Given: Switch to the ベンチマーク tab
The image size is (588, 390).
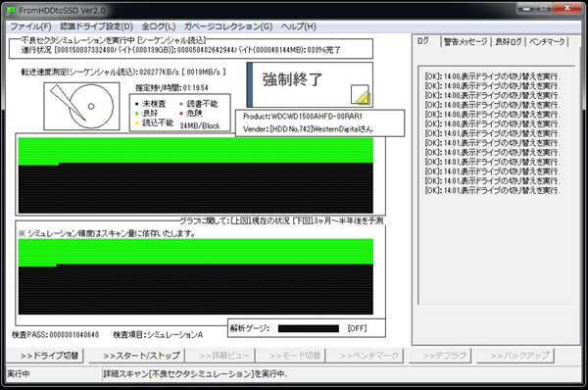Looking at the screenshot, I should 547,41.
